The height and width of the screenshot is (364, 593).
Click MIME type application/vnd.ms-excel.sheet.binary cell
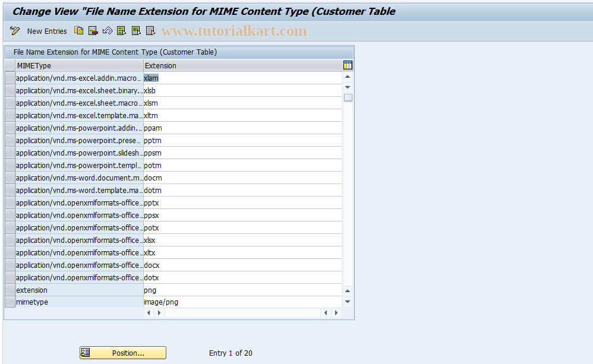pos(79,90)
